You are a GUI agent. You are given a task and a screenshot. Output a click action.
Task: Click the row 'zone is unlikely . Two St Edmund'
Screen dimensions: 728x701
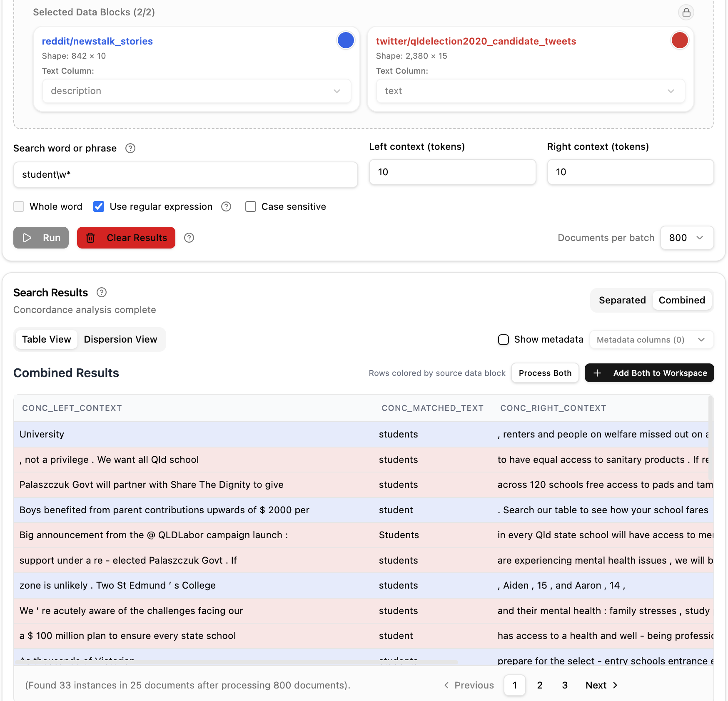click(x=364, y=585)
